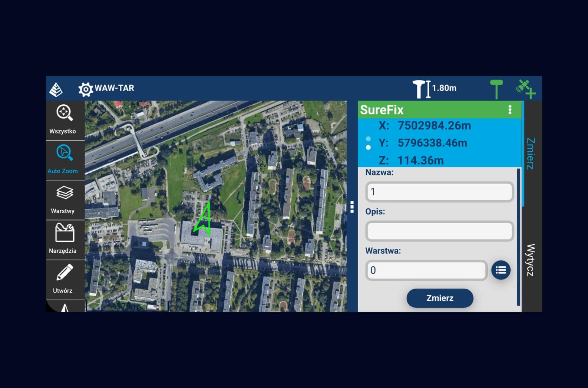Open the satellite status icon

[x=526, y=89]
